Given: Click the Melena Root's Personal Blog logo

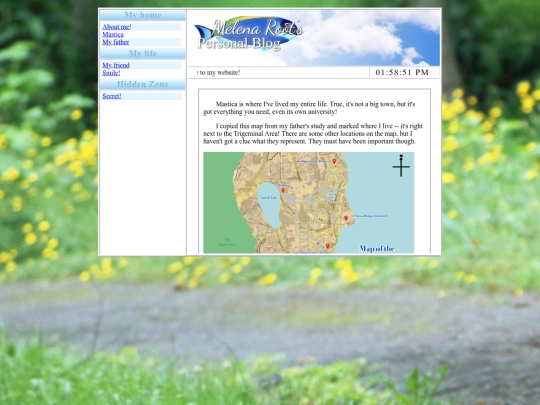Looking at the screenshot, I should tap(249, 34).
